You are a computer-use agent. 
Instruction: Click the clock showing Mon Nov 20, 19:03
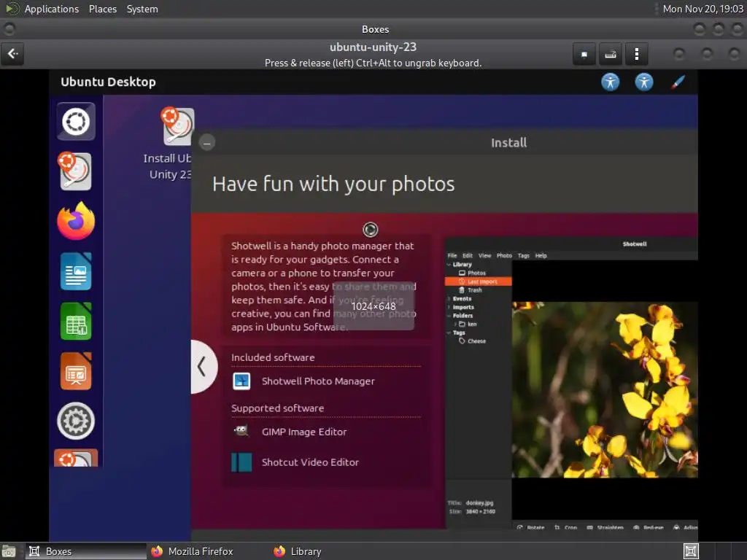[x=703, y=9]
